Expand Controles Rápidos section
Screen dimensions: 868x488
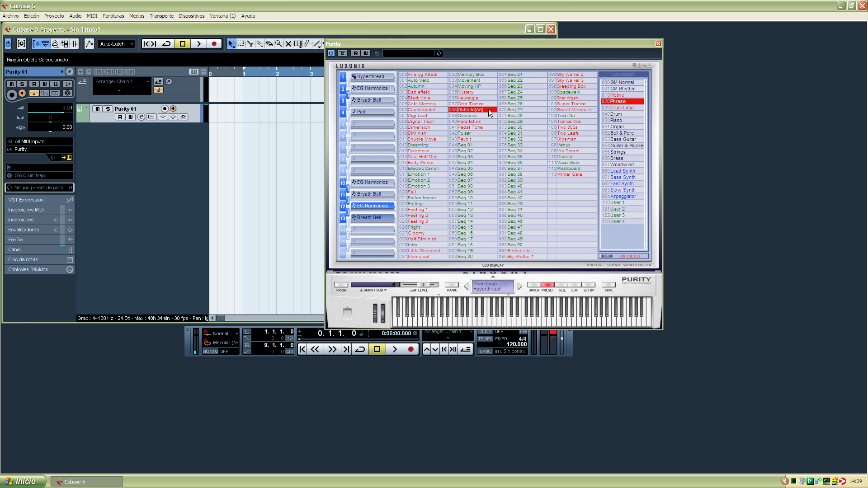39,269
